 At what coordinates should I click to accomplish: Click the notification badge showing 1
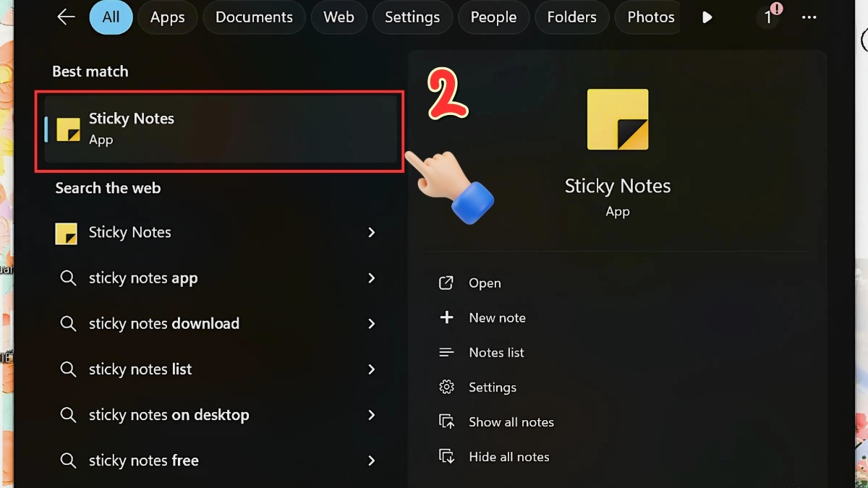(770, 17)
